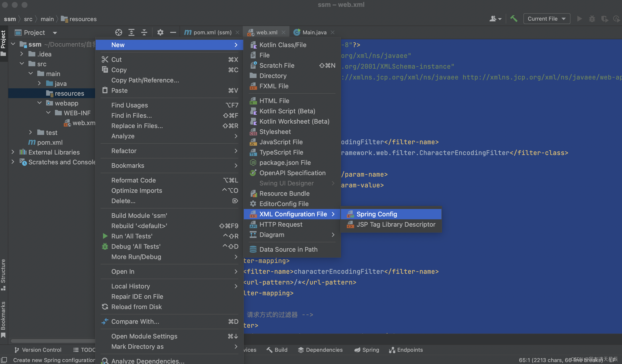
Task: Click the Collapse All icon in Project panel
Action: 144,32
